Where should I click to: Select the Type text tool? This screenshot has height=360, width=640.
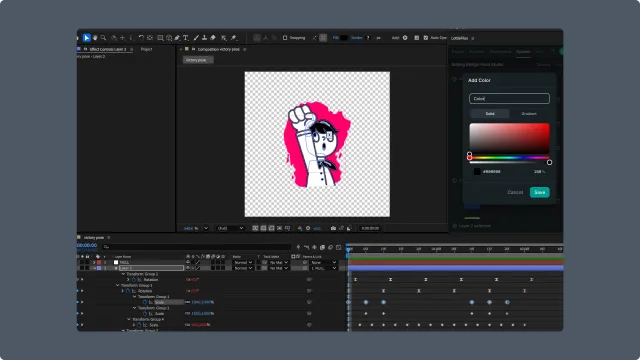pos(186,38)
